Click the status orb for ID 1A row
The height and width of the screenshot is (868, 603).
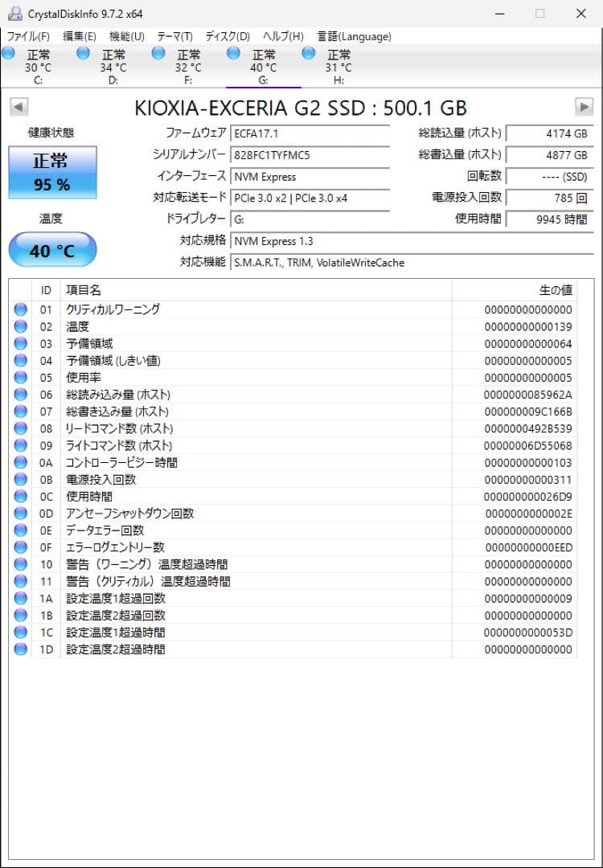(20, 598)
